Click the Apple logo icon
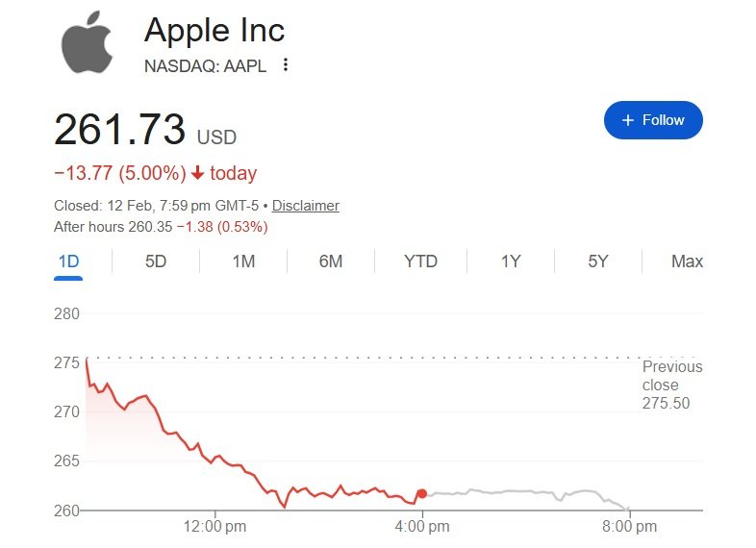The height and width of the screenshot is (548, 756). (88, 43)
